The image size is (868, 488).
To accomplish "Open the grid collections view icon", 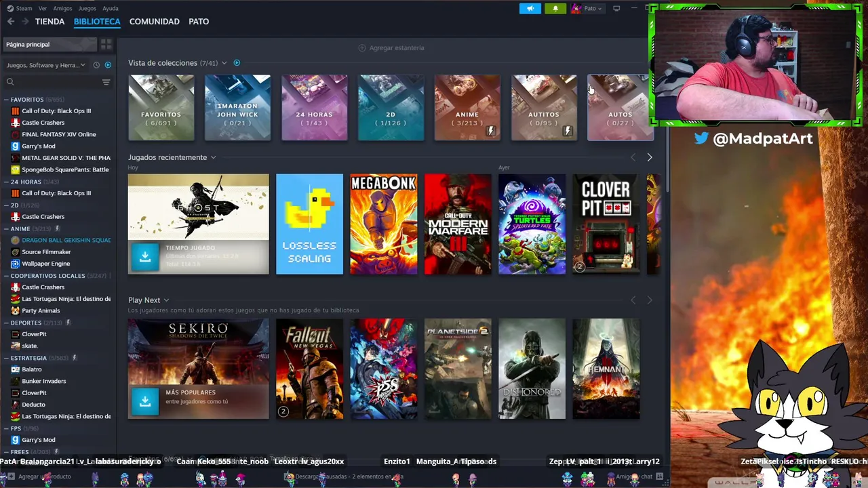I will click(106, 45).
